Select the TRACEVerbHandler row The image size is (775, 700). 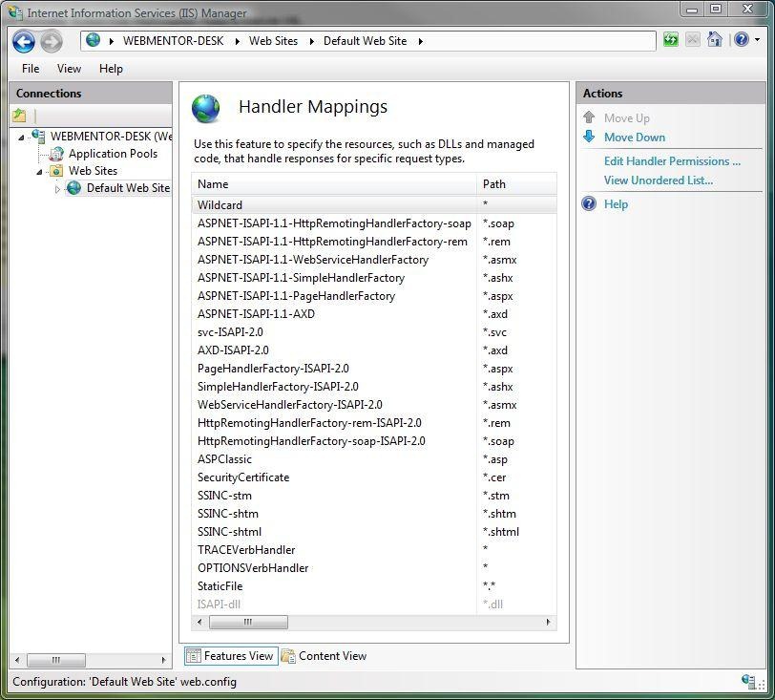click(374, 550)
